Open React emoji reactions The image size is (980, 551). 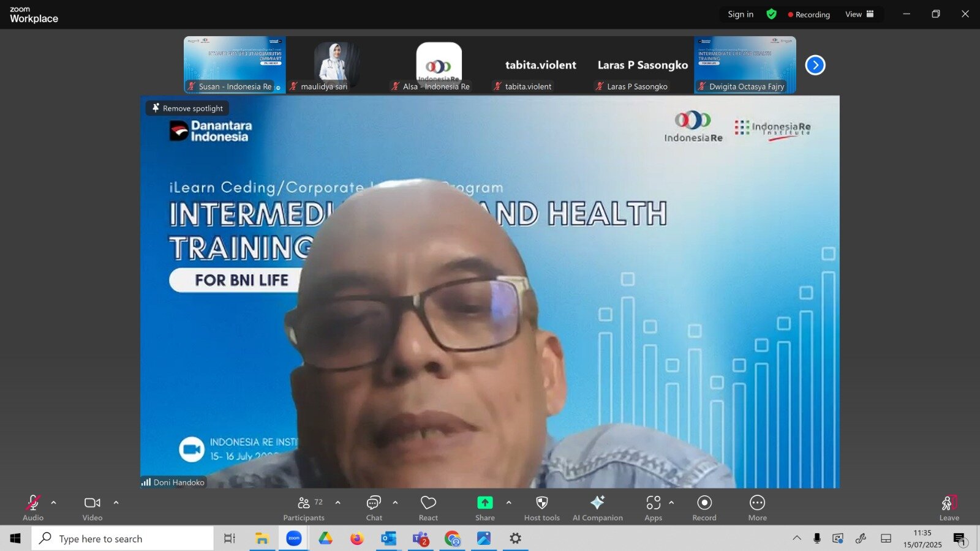[428, 508]
